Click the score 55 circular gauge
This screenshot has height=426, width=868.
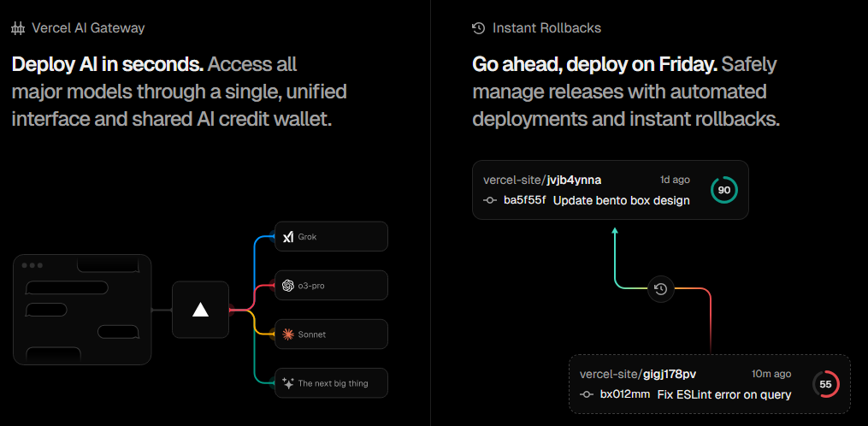(x=825, y=384)
